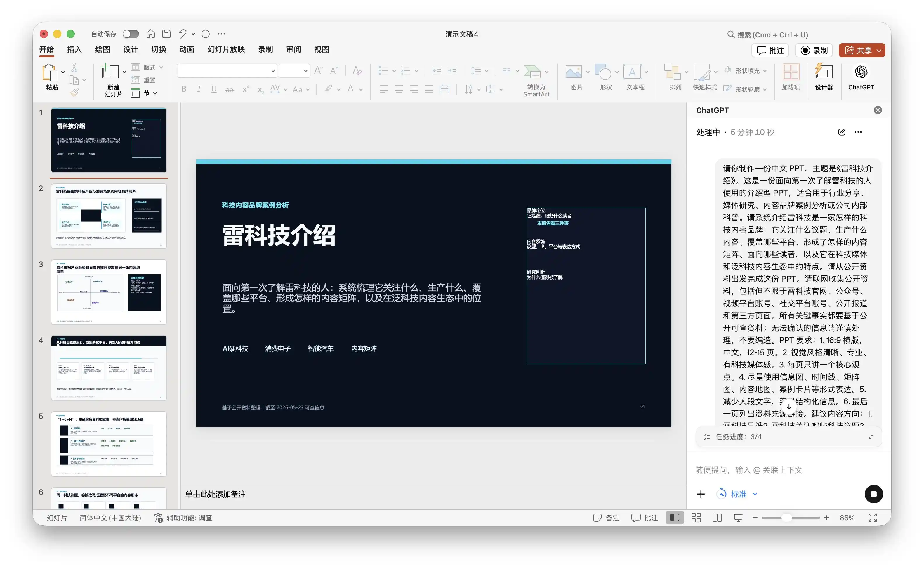Viewport: 924px width, 569px height.
Task: Open the font name dropdown
Action: pyautogui.click(x=273, y=71)
